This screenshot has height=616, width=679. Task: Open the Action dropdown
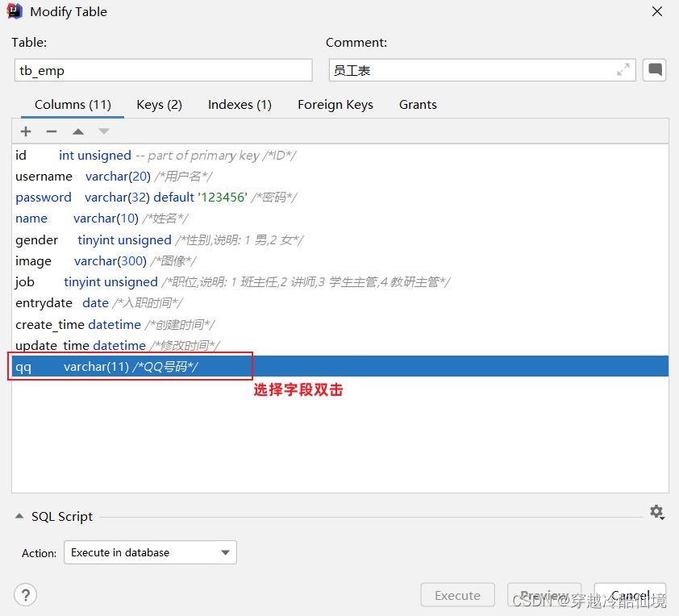pyautogui.click(x=150, y=552)
